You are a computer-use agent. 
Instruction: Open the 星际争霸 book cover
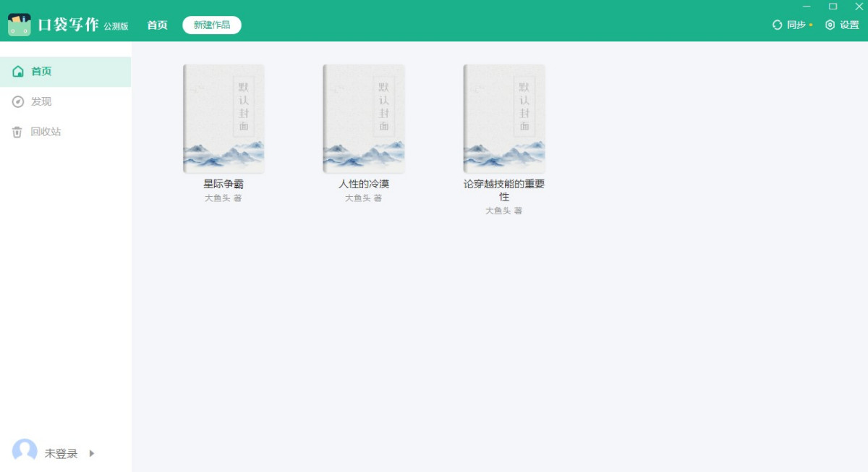coord(224,119)
